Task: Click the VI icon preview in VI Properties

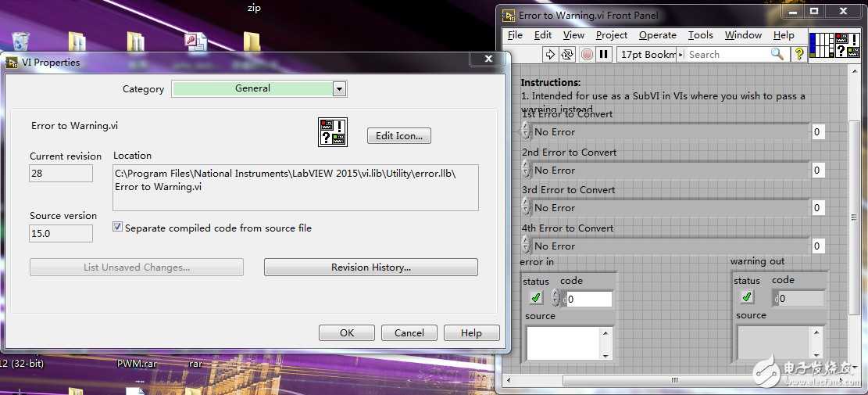Action: (333, 132)
